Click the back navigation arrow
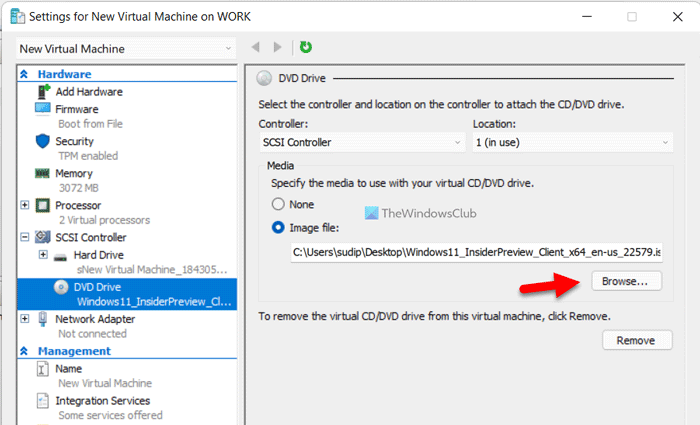Viewport: 700px width, 425px height. click(x=255, y=46)
